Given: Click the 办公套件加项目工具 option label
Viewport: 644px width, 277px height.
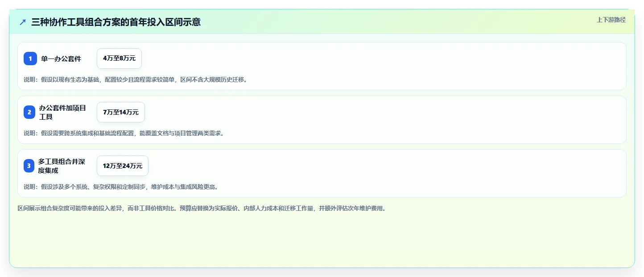Looking at the screenshot, I should [x=62, y=112].
